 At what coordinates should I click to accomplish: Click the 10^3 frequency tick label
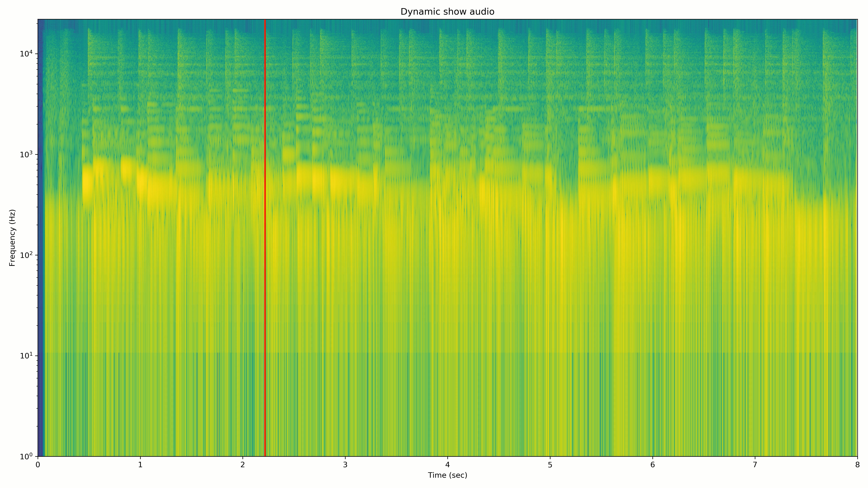(x=26, y=154)
